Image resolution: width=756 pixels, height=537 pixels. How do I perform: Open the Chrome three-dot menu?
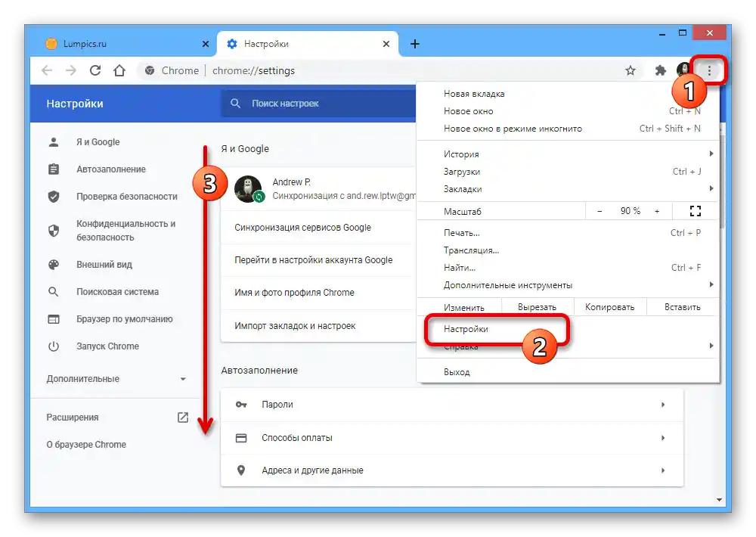click(x=709, y=71)
